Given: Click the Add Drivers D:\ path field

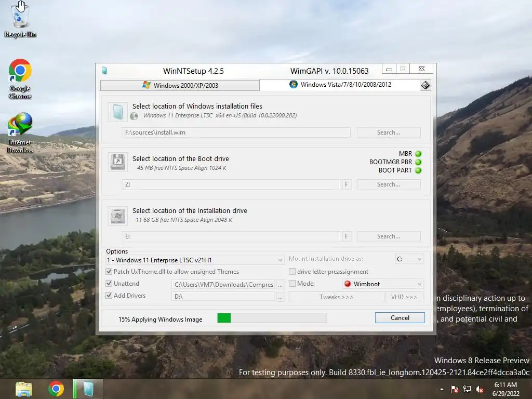Looking at the screenshot, I should tap(223, 297).
